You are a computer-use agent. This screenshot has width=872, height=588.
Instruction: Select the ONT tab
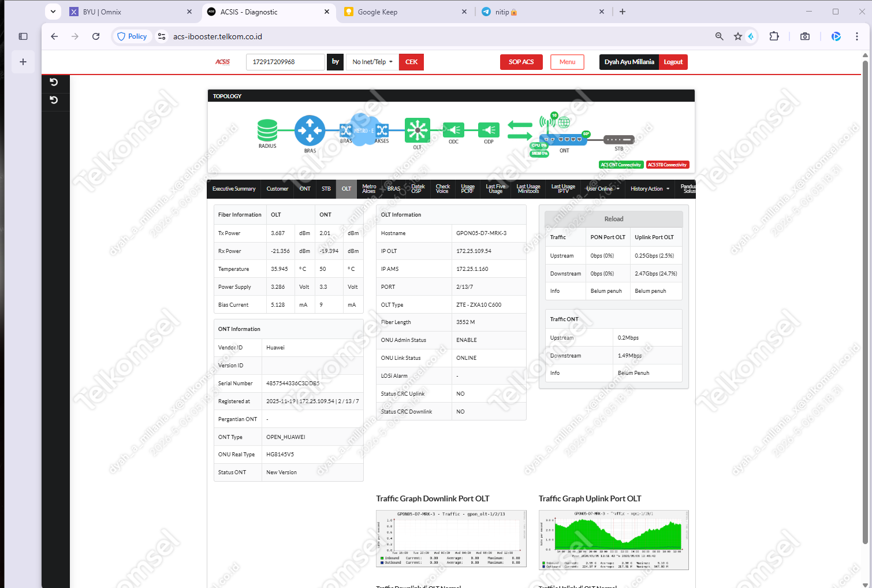coord(305,189)
